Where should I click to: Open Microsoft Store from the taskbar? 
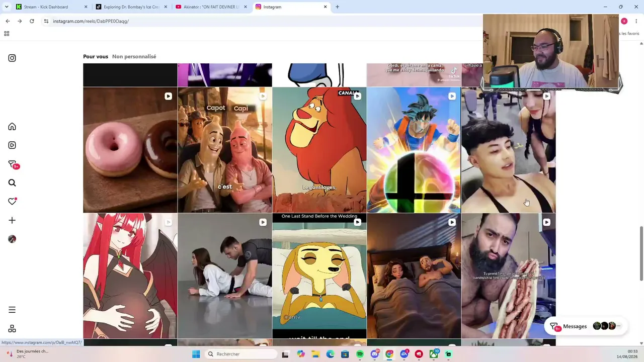click(x=345, y=354)
